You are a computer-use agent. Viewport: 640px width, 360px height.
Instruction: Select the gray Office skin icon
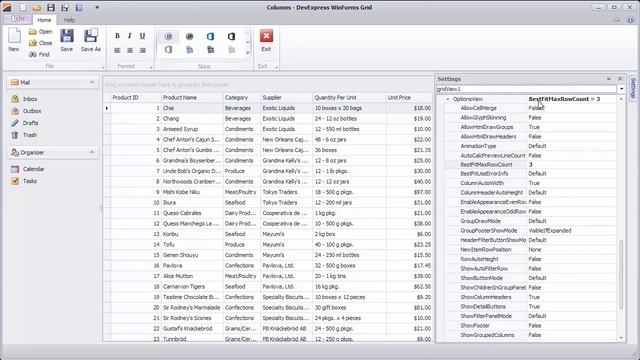(x=169, y=50)
